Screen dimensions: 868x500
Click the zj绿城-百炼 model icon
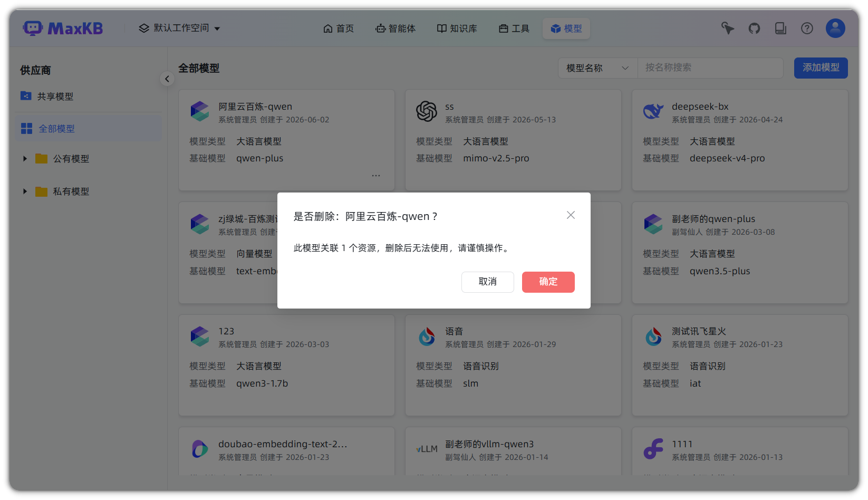(200, 224)
